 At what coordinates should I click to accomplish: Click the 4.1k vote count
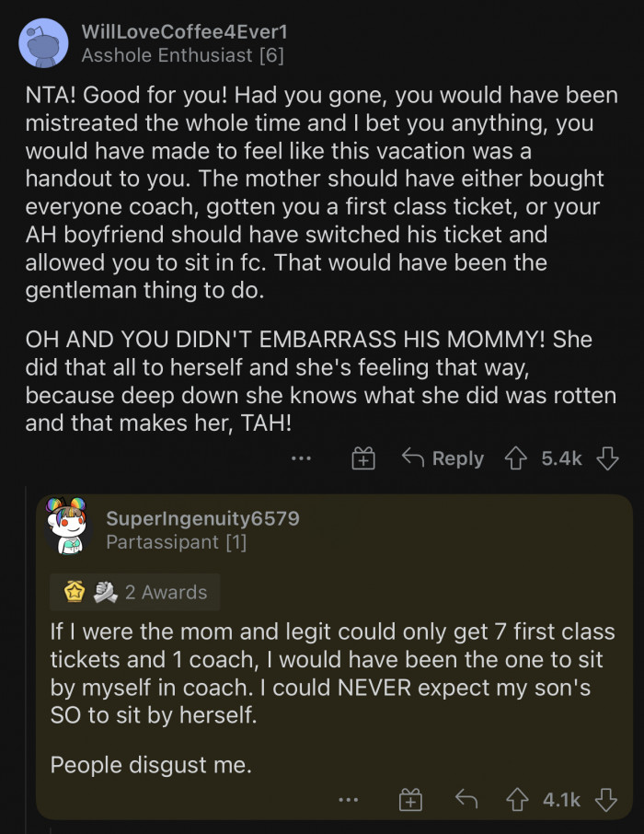(561, 800)
